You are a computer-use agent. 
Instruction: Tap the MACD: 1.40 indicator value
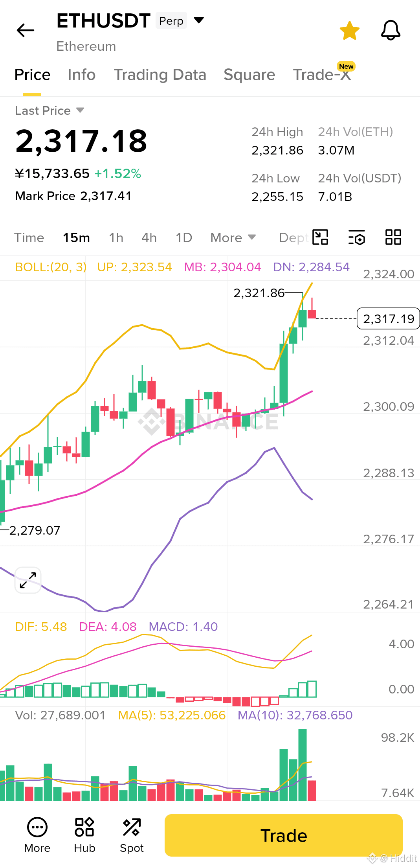click(x=183, y=627)
